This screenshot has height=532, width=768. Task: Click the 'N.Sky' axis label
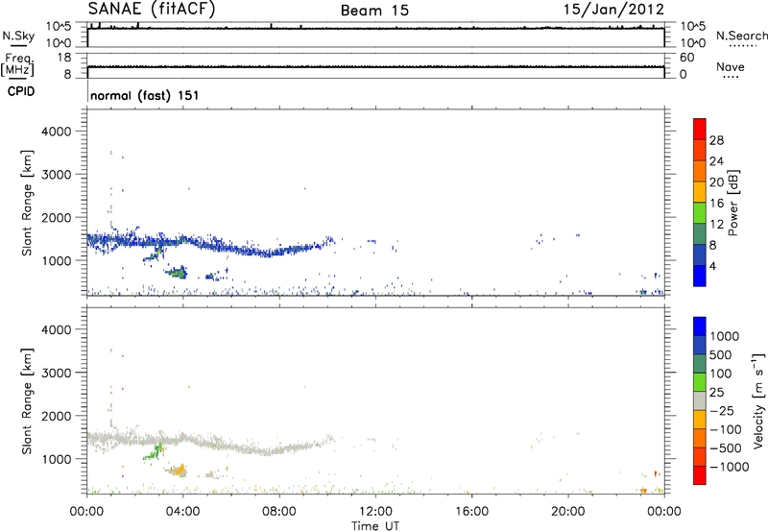[x=18, y=36]
